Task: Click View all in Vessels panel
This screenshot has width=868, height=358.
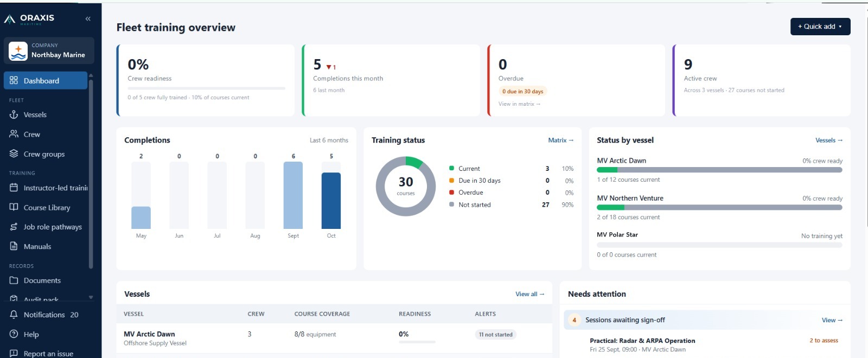Action: coord(529,294)
